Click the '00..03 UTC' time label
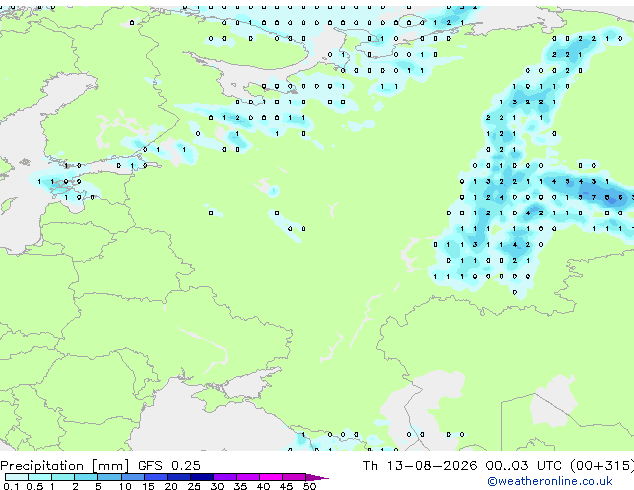 [x=523, y=466]
